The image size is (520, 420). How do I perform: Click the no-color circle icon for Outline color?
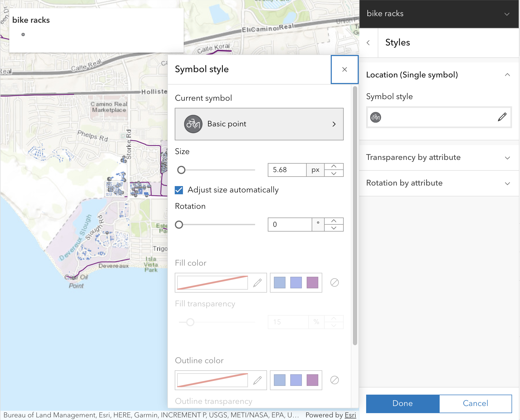point(334,380)
